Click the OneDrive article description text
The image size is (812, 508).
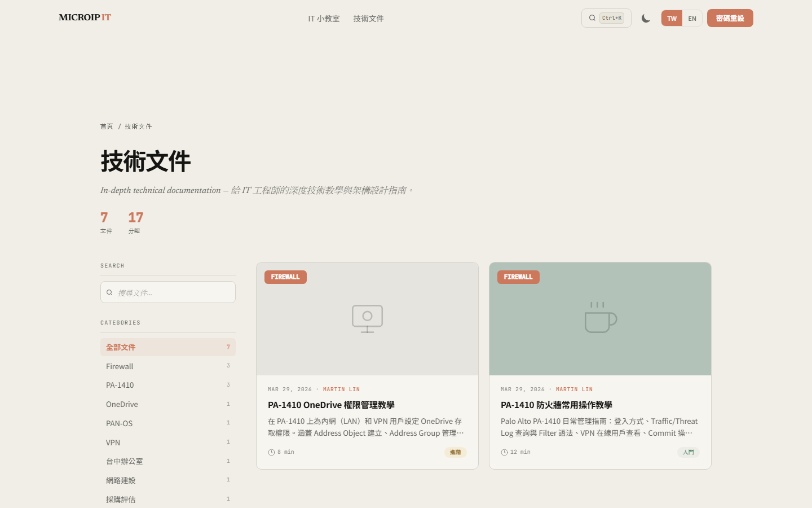pyautogui.click(x=366, y=427)
